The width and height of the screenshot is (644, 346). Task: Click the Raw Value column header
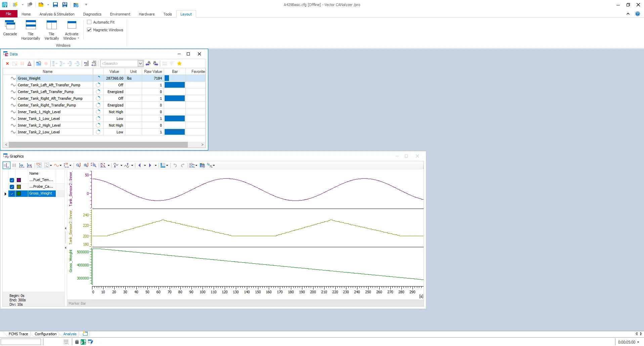(x=153, y=72)
